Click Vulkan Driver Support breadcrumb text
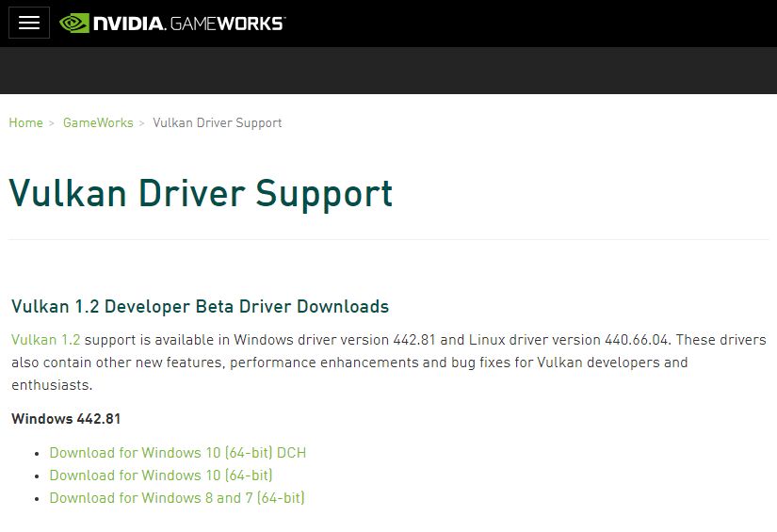The width and height of the screenshot is (777, 532). [x=217, y=122]
